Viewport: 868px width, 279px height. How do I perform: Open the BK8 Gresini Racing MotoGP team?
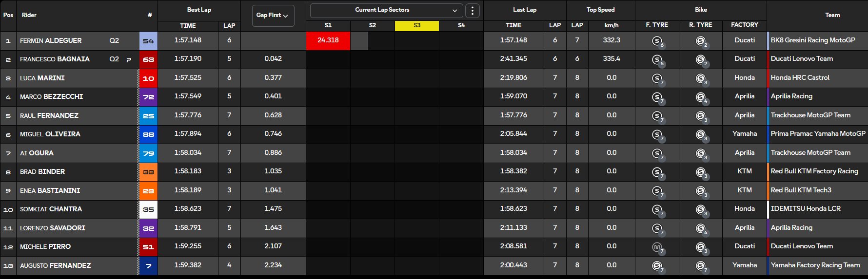tap(812, 40)
